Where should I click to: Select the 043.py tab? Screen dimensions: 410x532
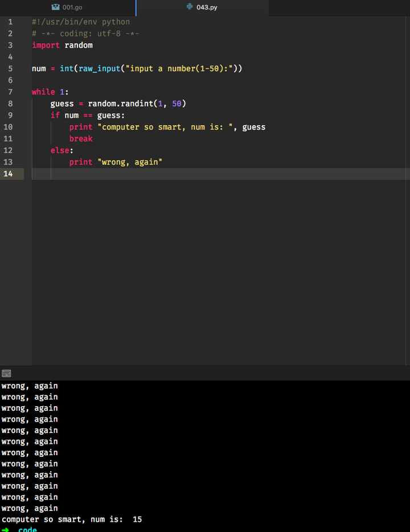click(x=203, y=7)
